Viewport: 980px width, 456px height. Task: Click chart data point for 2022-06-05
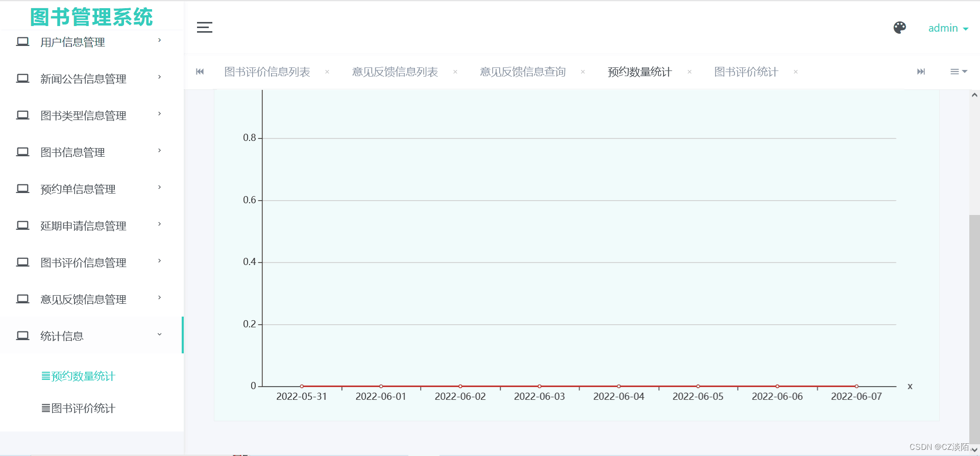pyautogui.click(x=698, y=386)
